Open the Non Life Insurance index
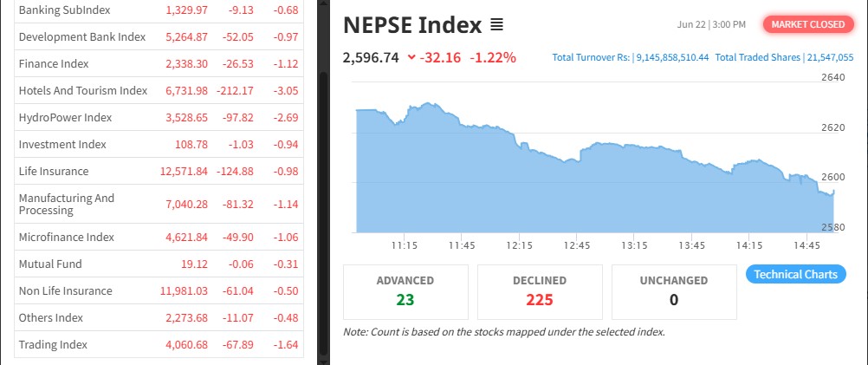Screen dimensions: 868x365 tap(66, 290)
